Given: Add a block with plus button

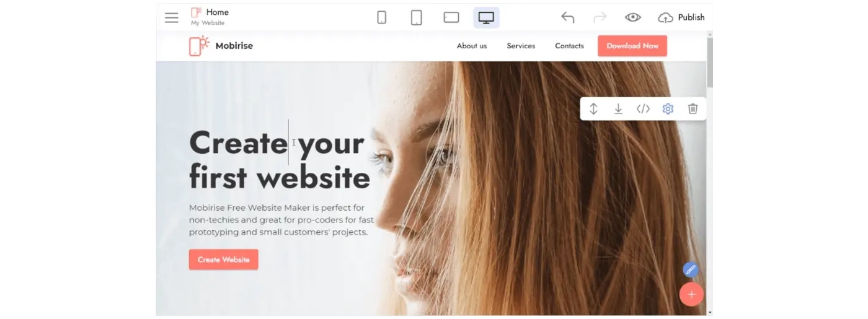Looking at the screenshot, I should tap(691, 294).
